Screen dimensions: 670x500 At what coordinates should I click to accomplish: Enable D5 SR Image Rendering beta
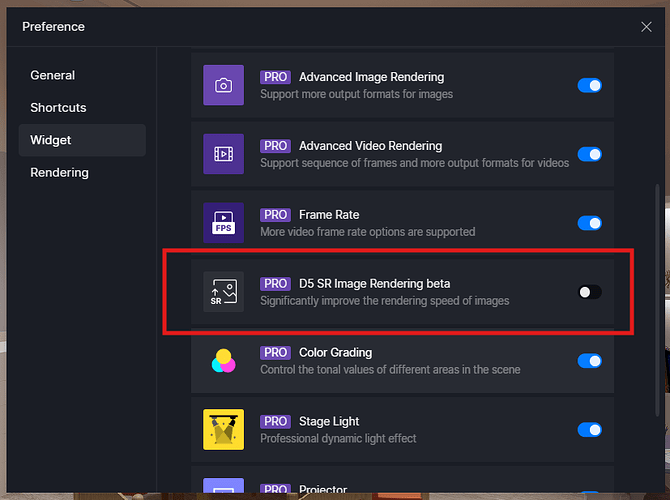pyautogui.click(x=589, y=292)
